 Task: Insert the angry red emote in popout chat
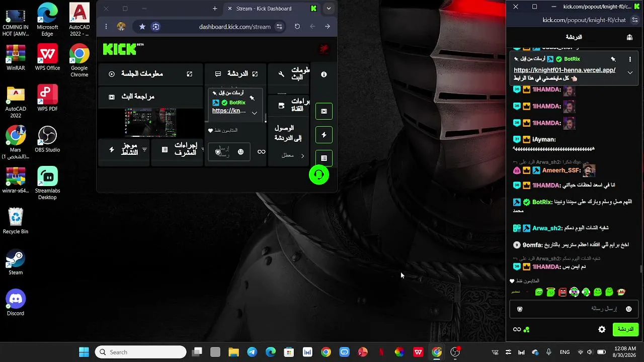562,292
